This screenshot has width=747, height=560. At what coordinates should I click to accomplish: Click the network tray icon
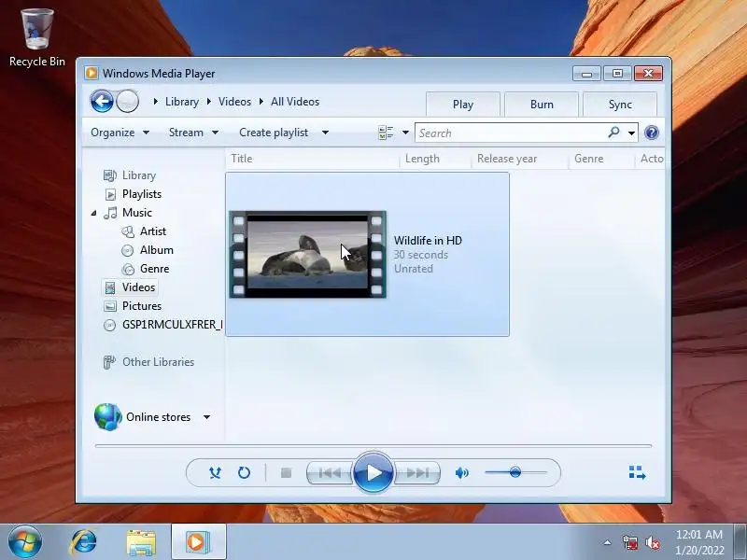629,542
